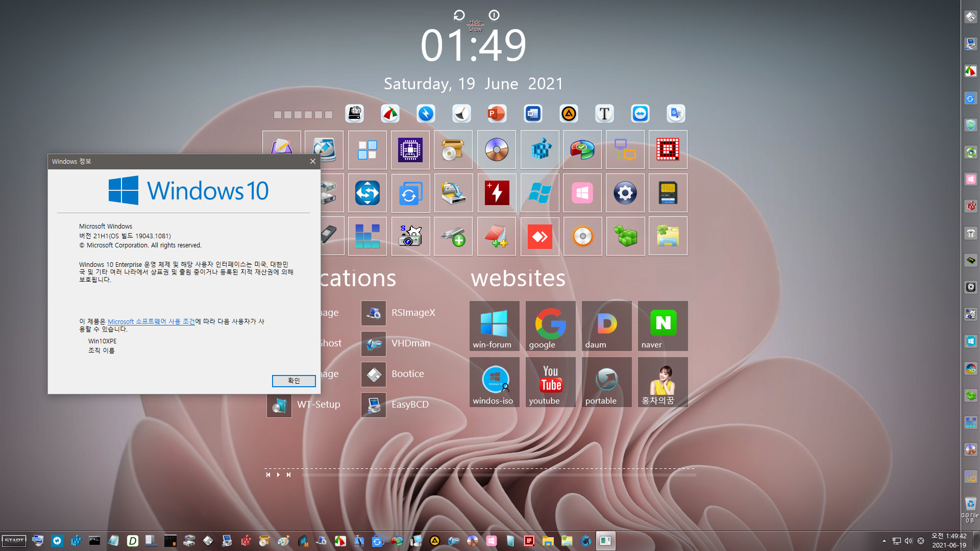Viewport: 980px width, 551px height.
Task: Open the CPU-Z chip icon tile
Action: 410,149
